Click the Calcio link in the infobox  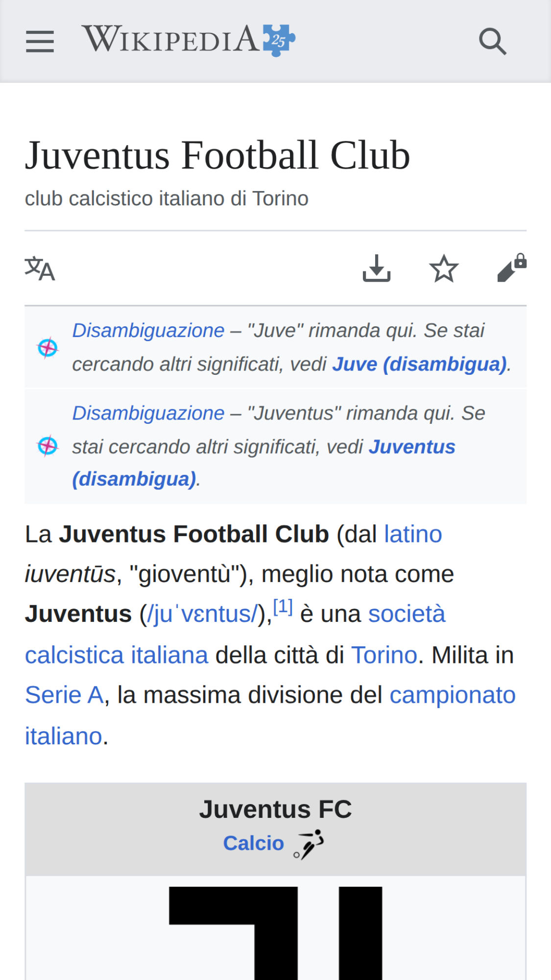[254, 842]
